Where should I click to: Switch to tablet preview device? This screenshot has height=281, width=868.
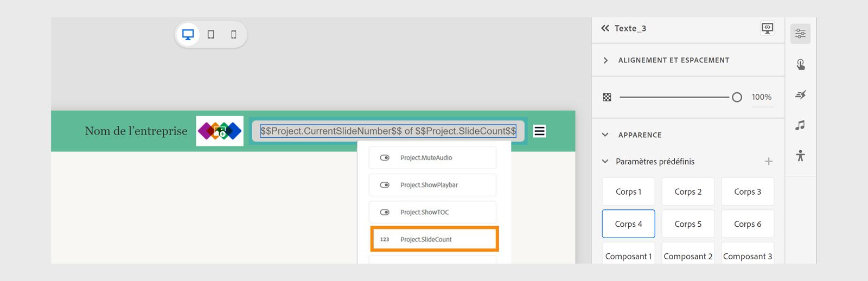click(211, 35)
